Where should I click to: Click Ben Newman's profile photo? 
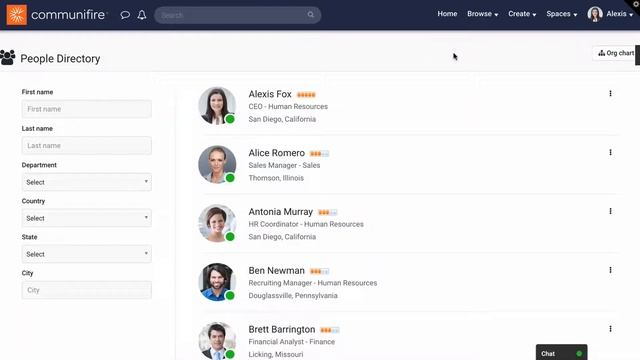[217, 282]
